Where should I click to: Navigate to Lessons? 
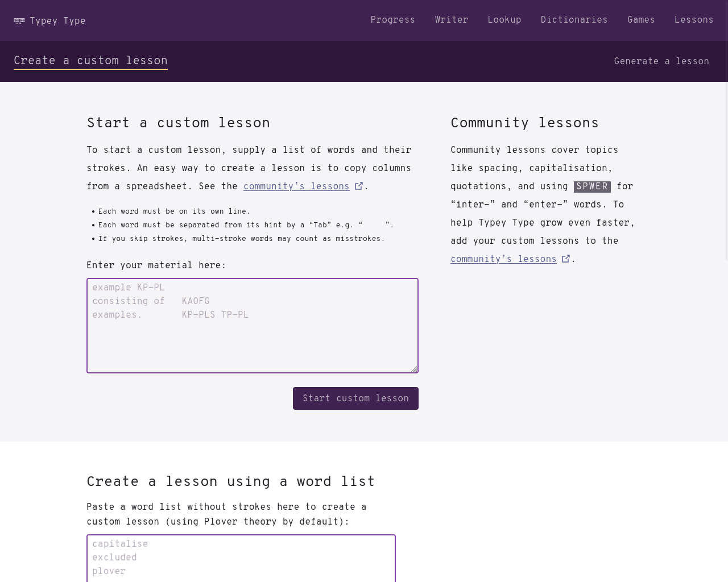pos(694,20)
